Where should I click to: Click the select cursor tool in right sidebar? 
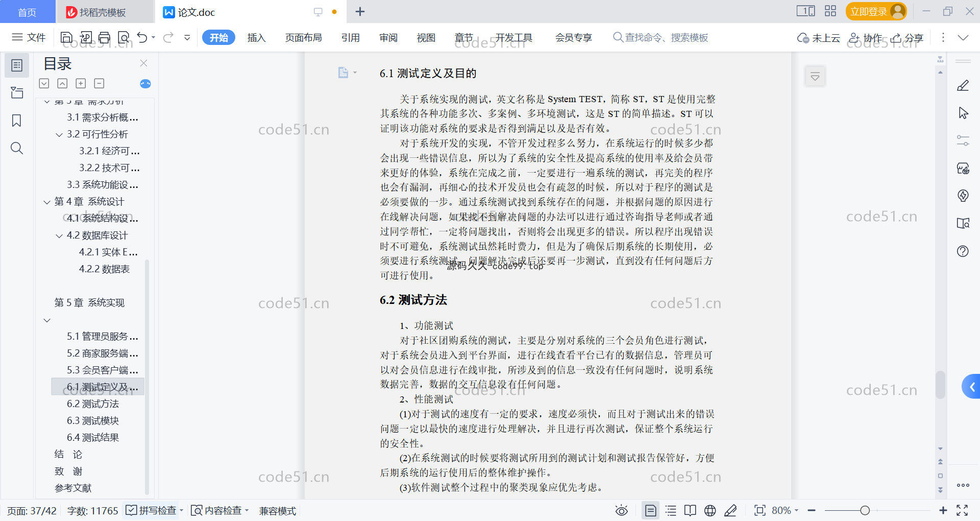[963, 113]
